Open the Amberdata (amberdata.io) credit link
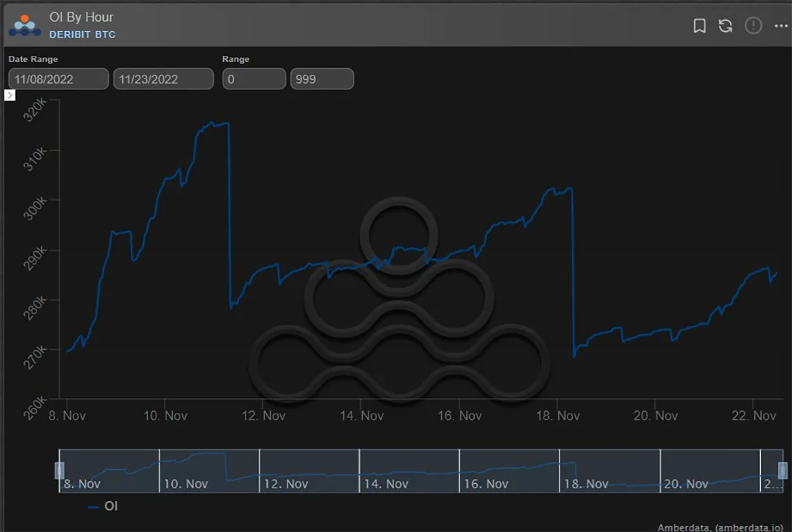 720,527
